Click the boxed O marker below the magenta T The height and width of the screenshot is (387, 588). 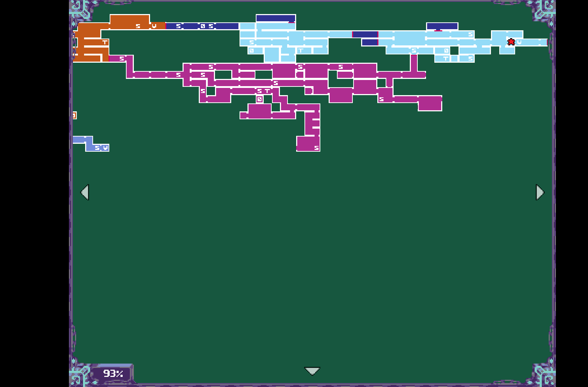[x=260, y=99]
